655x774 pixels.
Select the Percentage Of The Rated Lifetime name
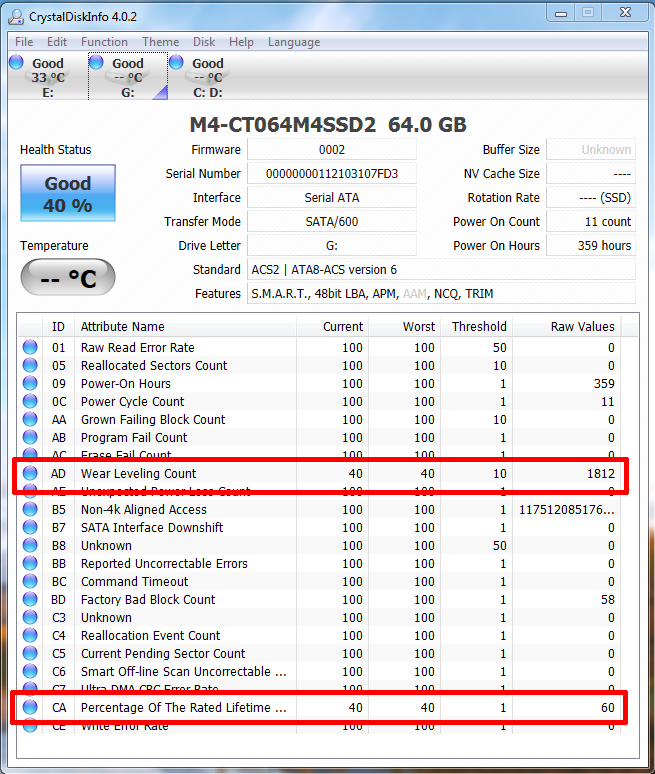coord(184,707)
